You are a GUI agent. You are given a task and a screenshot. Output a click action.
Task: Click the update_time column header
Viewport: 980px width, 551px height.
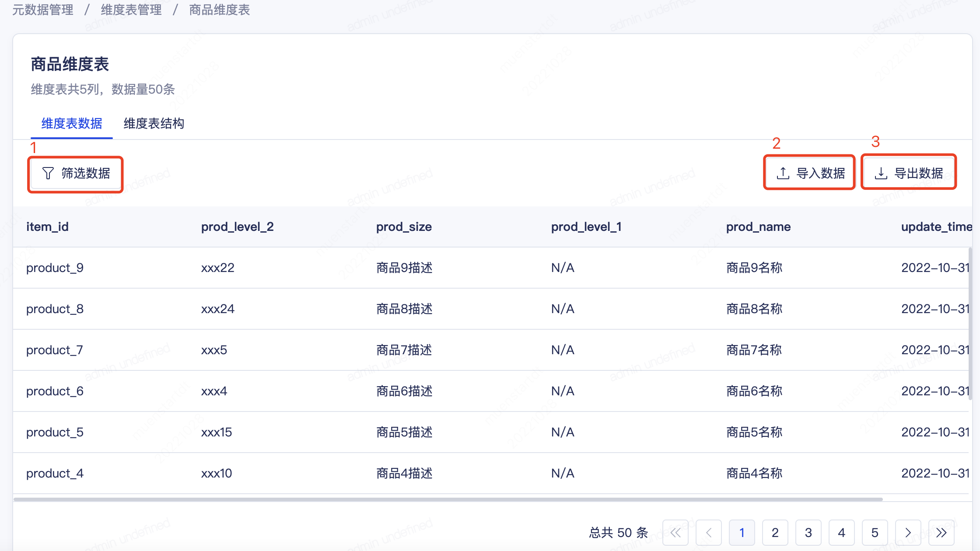click(x=936, y=227)
